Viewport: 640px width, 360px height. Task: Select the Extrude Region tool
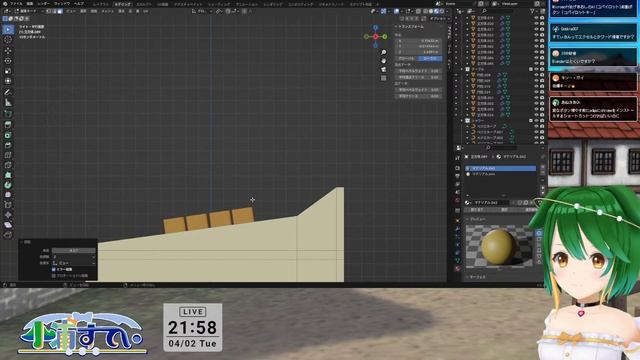[8, 125]
